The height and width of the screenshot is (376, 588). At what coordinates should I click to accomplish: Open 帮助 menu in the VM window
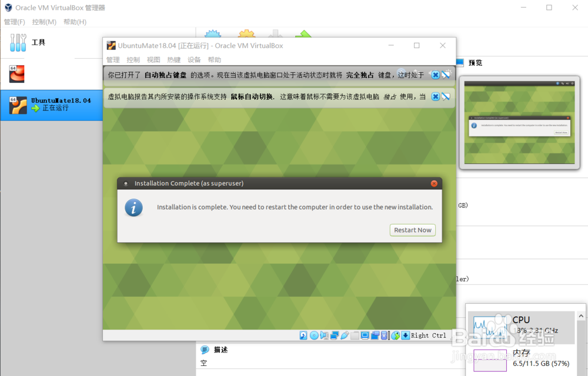[214, 59]
